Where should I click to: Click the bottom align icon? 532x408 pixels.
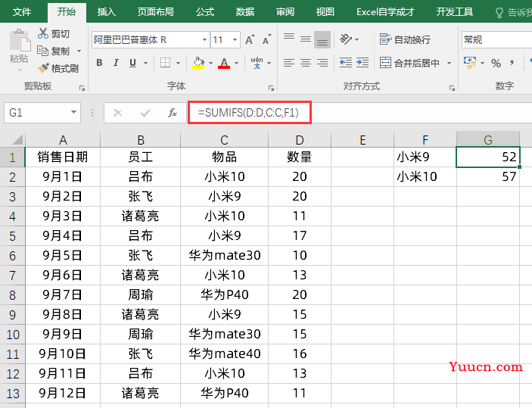click(x=322, y=39)
